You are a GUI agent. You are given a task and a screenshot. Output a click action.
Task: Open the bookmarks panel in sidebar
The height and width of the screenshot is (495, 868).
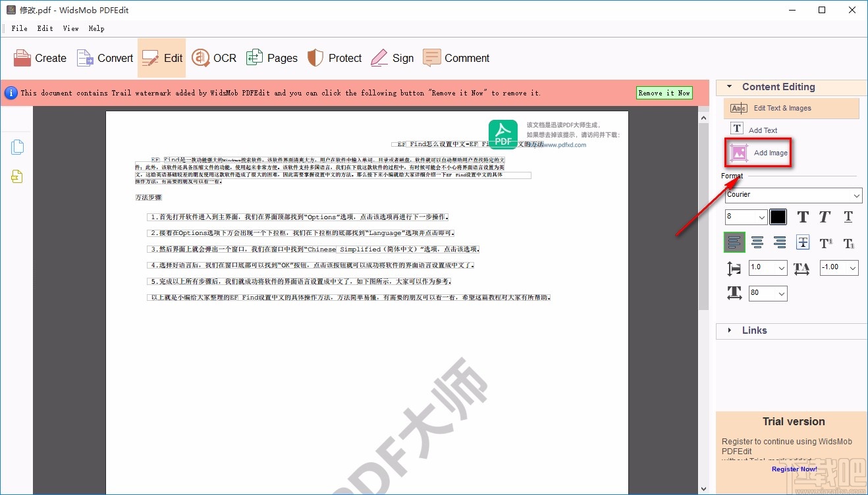pyautogui.click(x=15, y=176)
